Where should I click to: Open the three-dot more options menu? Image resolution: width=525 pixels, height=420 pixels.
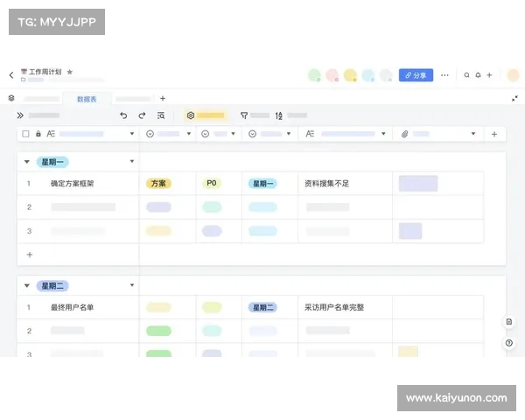pos(444,75)
